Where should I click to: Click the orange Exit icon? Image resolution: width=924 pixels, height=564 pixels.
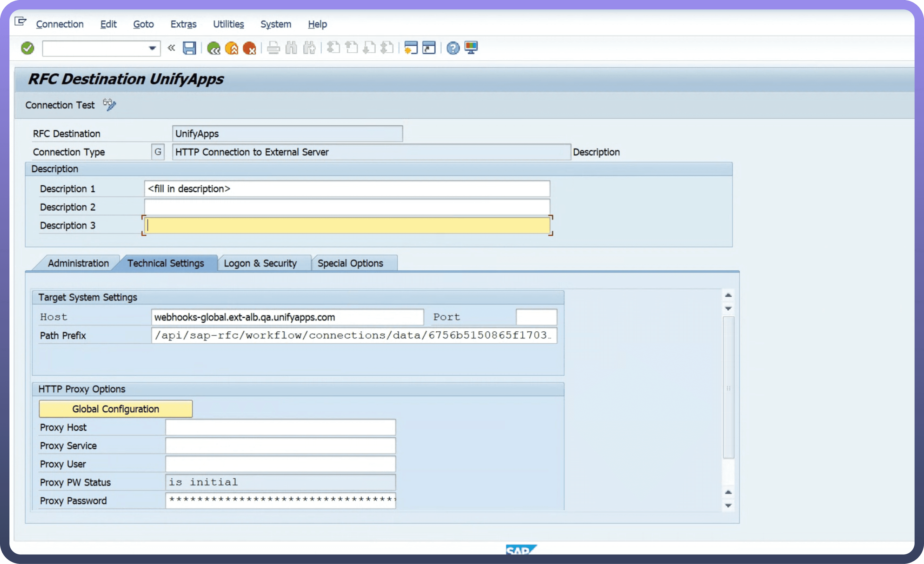point(231,48)
